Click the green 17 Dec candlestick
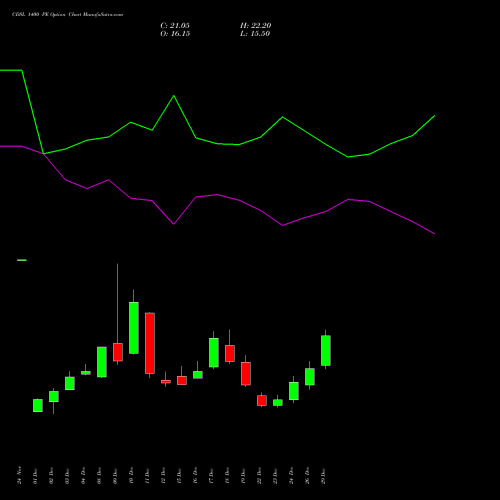Screen dimensions: 500x500 [x=214, y=353]
